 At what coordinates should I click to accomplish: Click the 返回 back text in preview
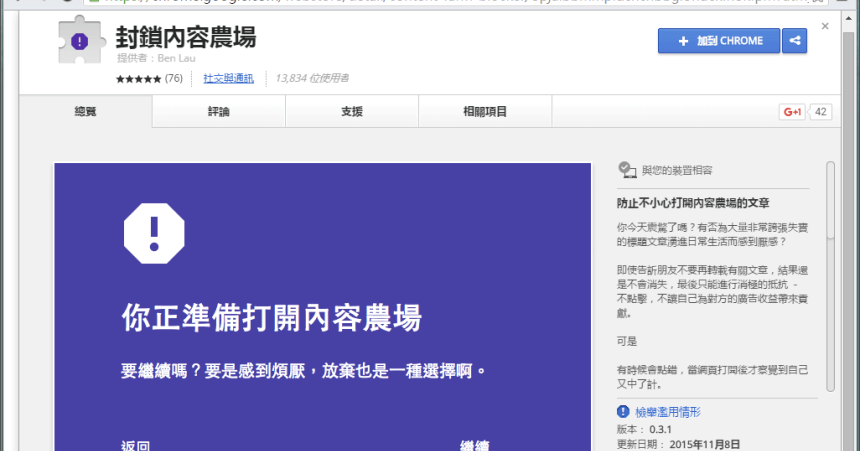pos(136,444)
